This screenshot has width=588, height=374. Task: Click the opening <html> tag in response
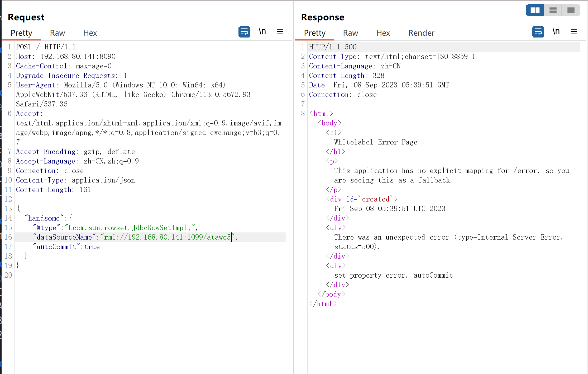click(321, 114)
